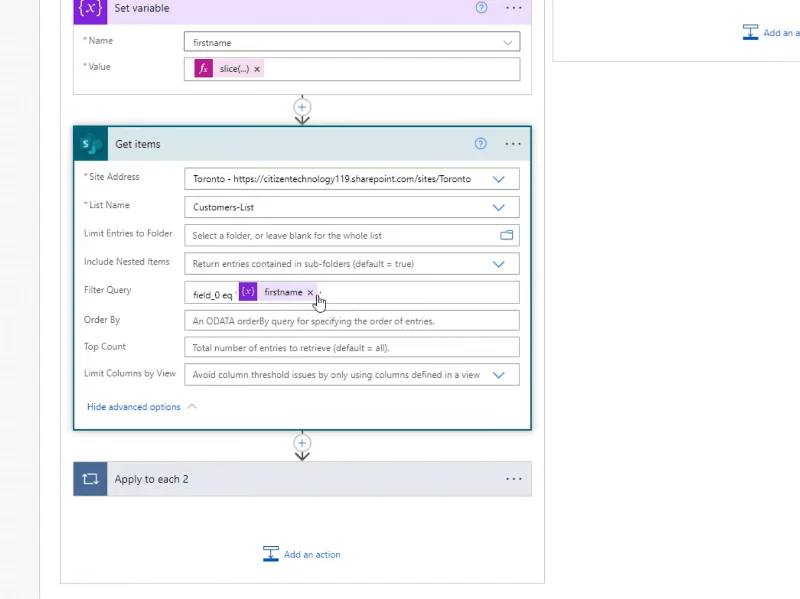Open help for the Set variable action
Screen dimensions: 800x599
click(481, 8)
